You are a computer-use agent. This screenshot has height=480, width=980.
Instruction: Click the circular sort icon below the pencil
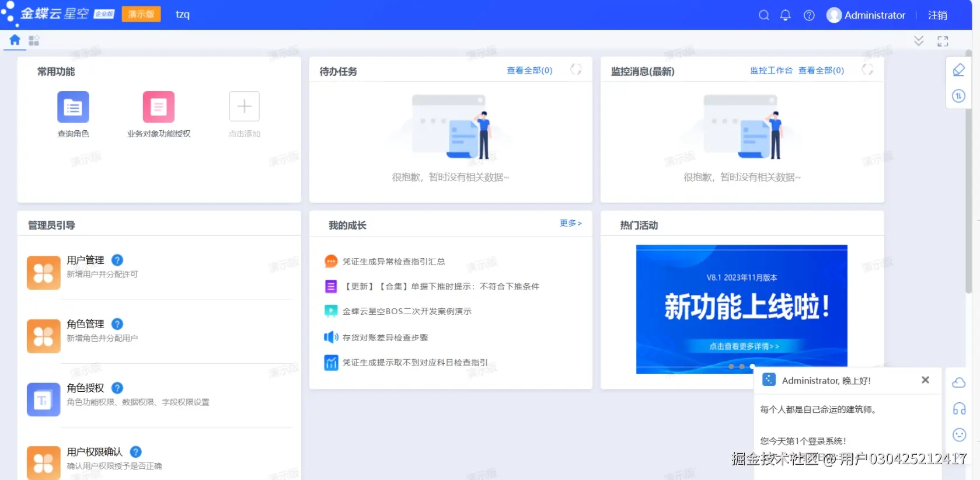958,96
